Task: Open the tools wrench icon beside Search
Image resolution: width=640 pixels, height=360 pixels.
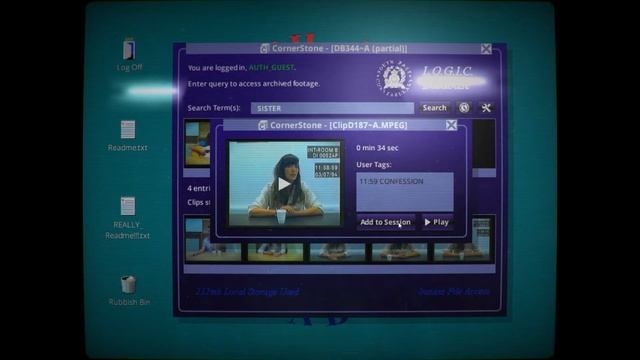Action: tap(486, 108)
